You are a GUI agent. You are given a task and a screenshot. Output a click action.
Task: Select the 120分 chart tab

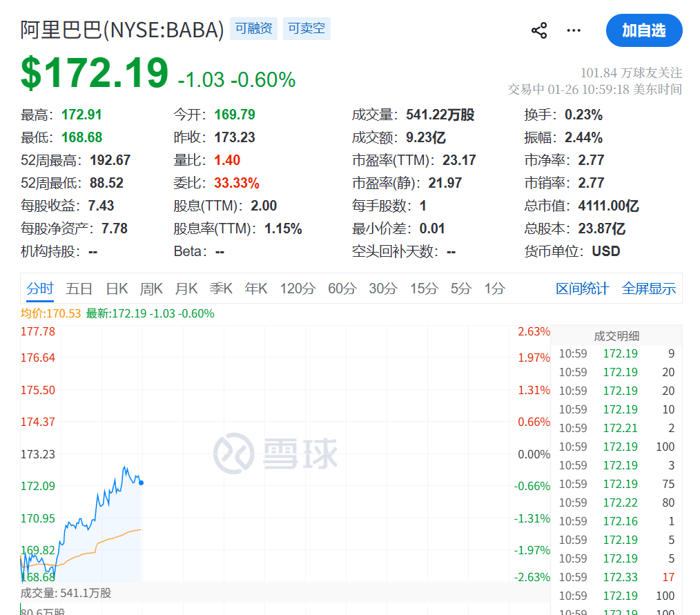(x=298, y=289)
